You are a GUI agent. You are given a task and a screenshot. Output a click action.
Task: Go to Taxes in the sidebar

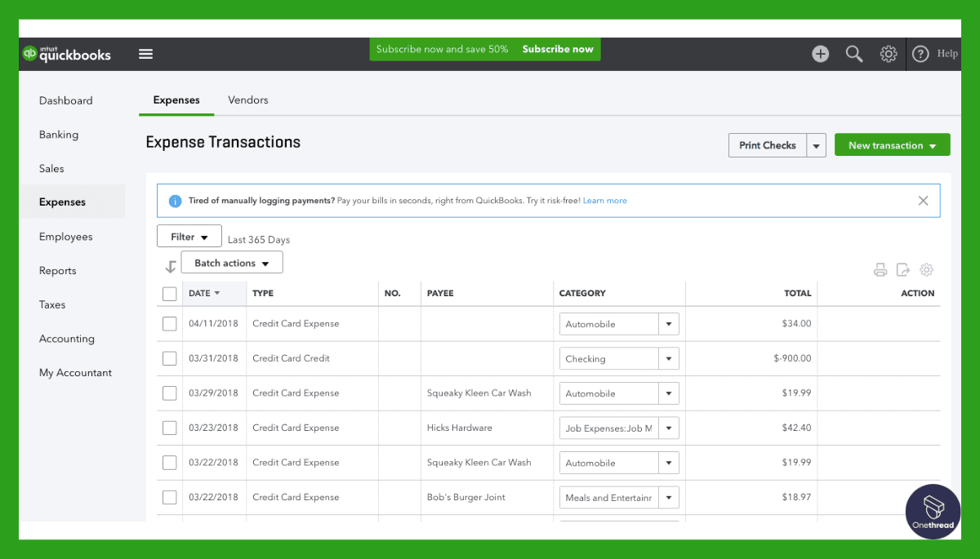(x=52, y=304)
